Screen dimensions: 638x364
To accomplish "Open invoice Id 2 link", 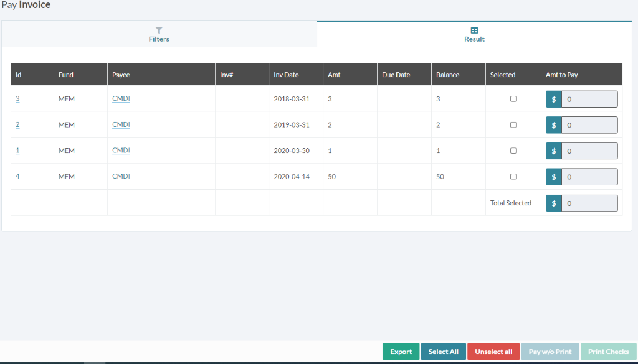I will point(17,124).
